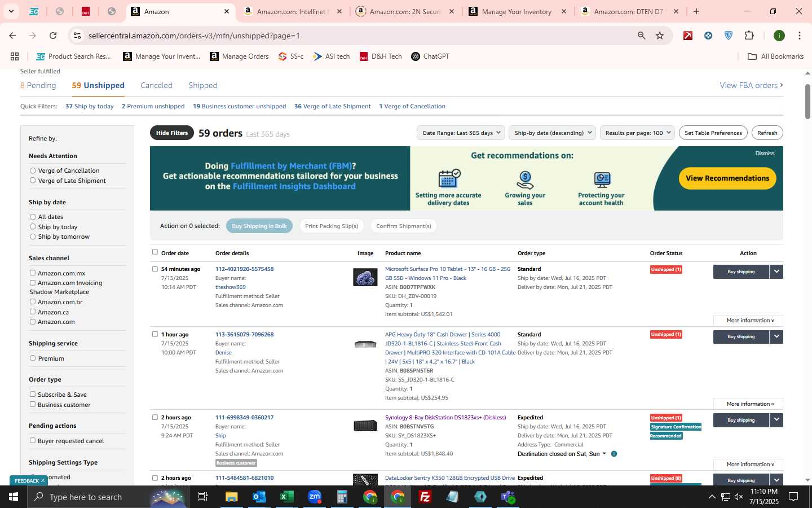812x508 pixels.
Task: Switch to the Intellinet Amazon browser tab
Action: pos(292,11)
